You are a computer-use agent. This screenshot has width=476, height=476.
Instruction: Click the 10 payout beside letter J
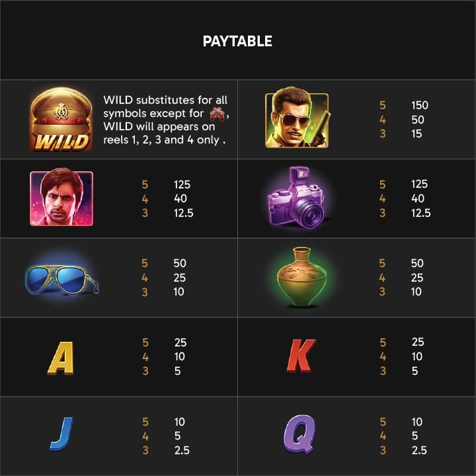[179, 422]
